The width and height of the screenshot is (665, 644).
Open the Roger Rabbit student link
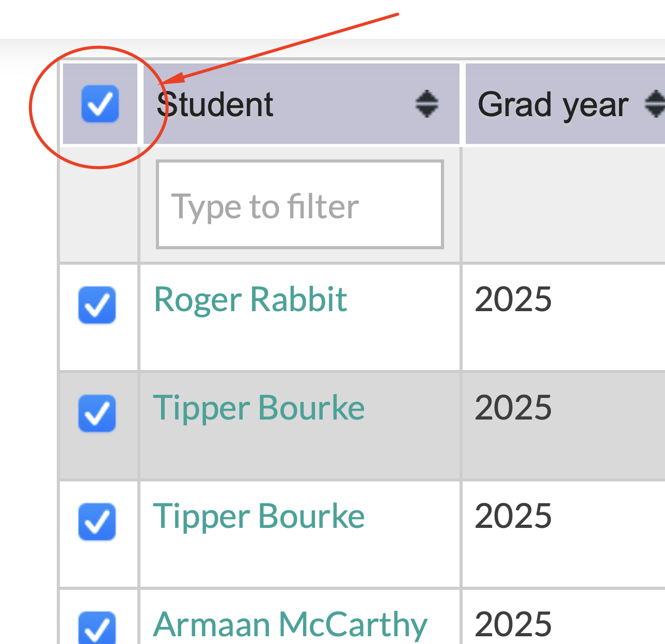tap(250, 299)
